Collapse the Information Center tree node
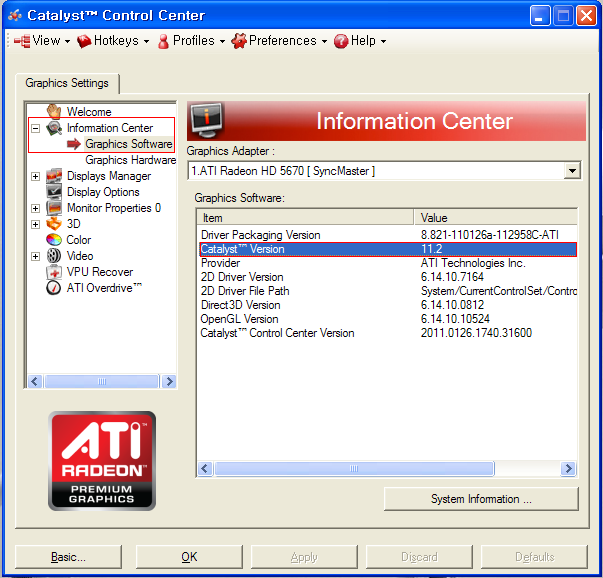The width and height of the screenshot is (603, 578). (35, 128)
